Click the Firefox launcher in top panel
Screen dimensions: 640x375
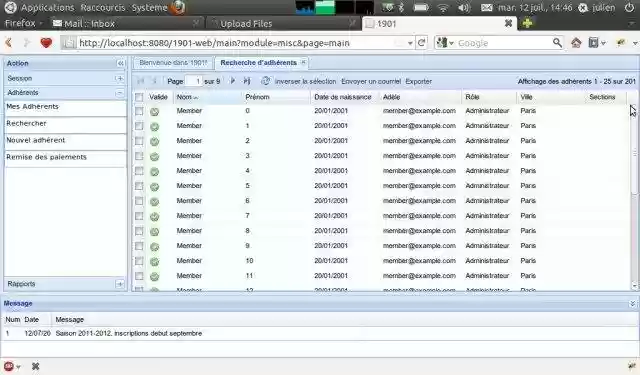(178, 7)
